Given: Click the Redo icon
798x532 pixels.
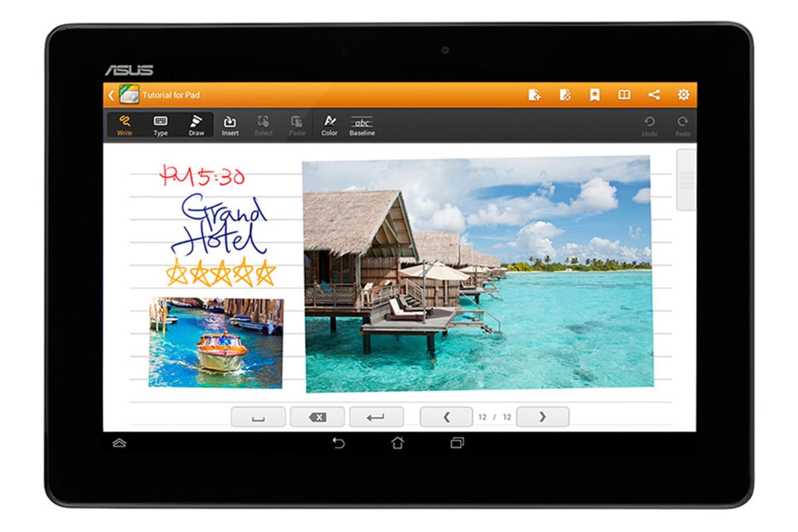Looking at the screenshot, I should pyautogui.click(x=682, y=125).
